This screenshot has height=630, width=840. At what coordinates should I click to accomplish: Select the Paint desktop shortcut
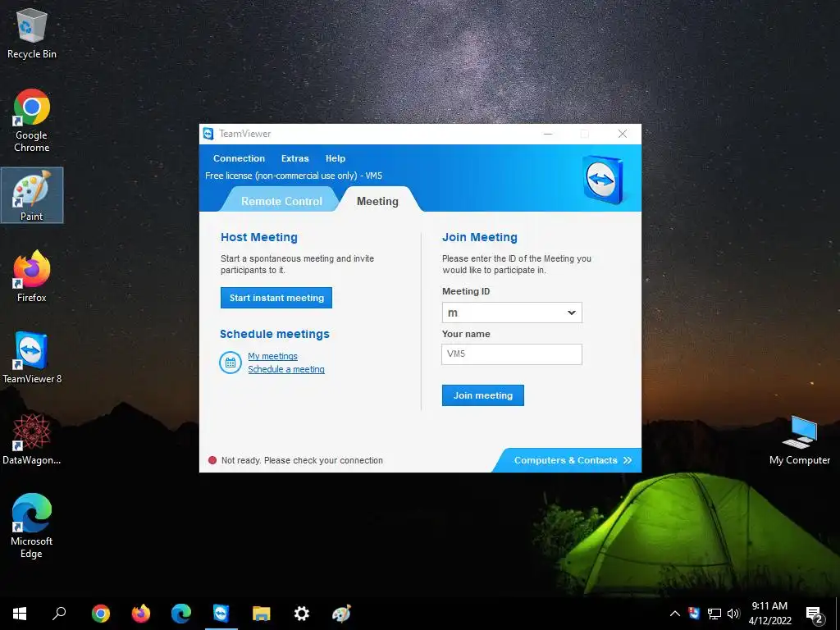coord(32,195)
